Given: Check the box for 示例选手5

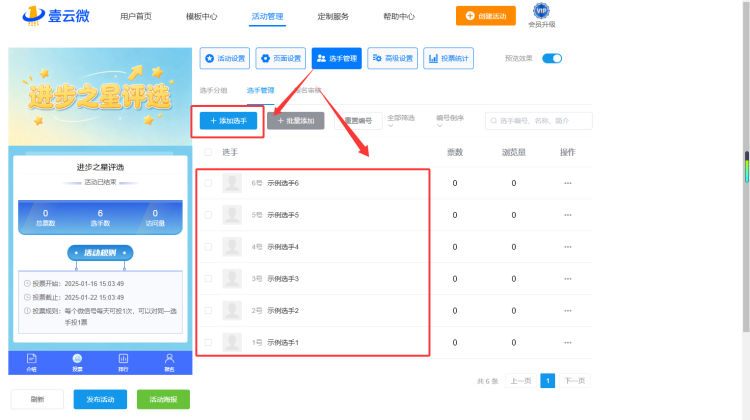Looking at the screenshot, I should pyautogui.click(x=208, y=215).
